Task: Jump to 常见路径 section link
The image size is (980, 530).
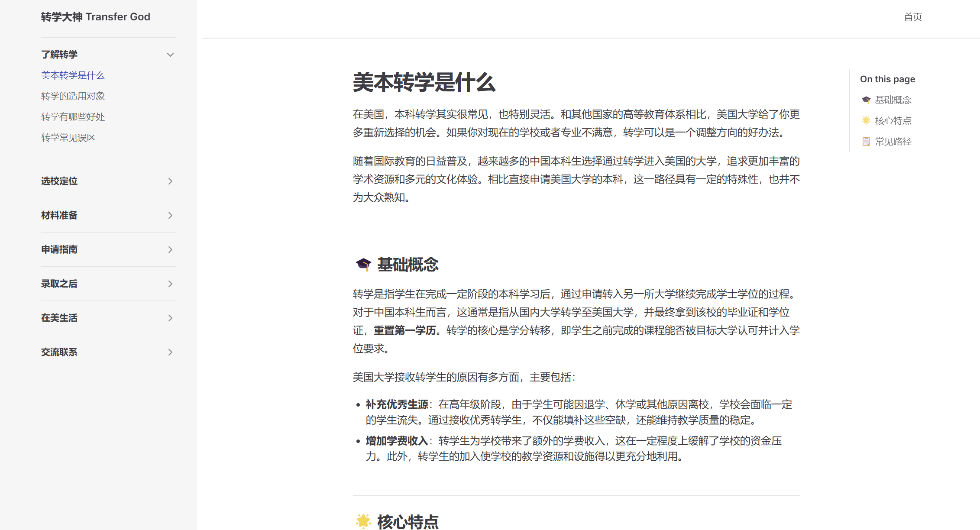Action: coord(893,142)
